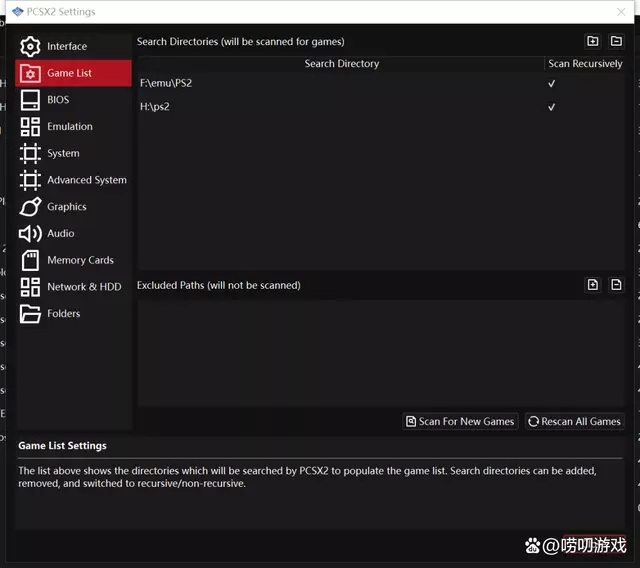Open the Memory Cards settings page

[73, 260]
